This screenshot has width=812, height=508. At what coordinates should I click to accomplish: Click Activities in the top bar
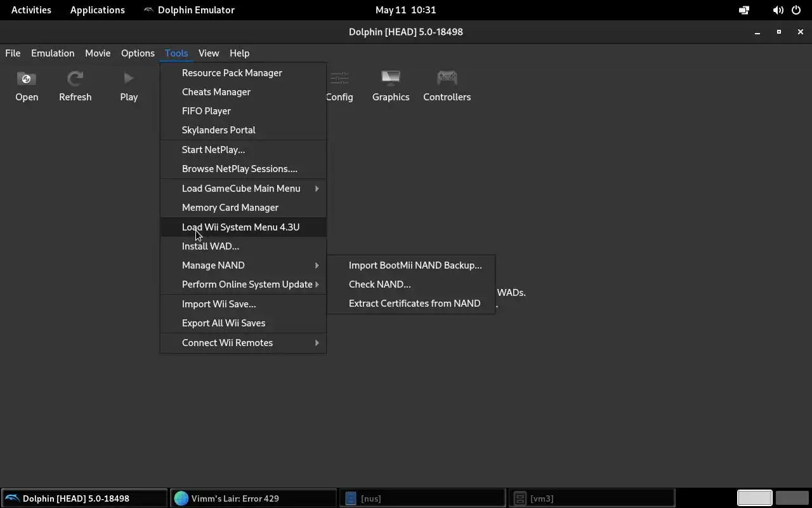click(31, 10)
